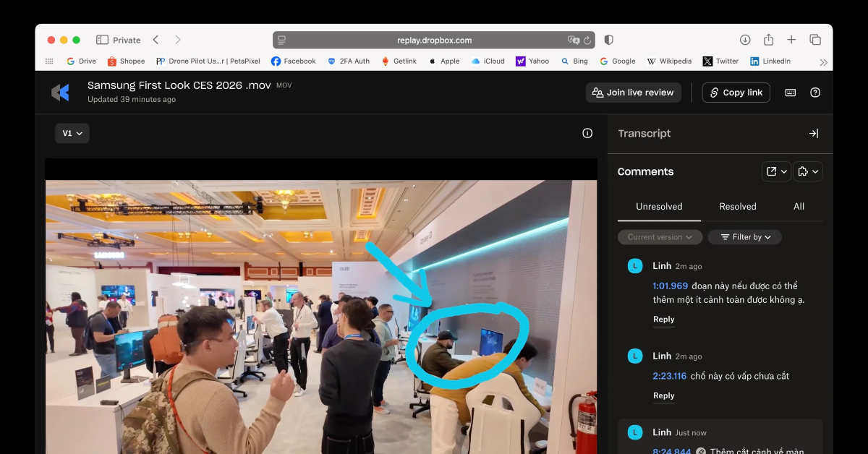This screenshot has width=868, height=454.
Task: Open the Filter by dropdown
Action: [x=744, y=236]
